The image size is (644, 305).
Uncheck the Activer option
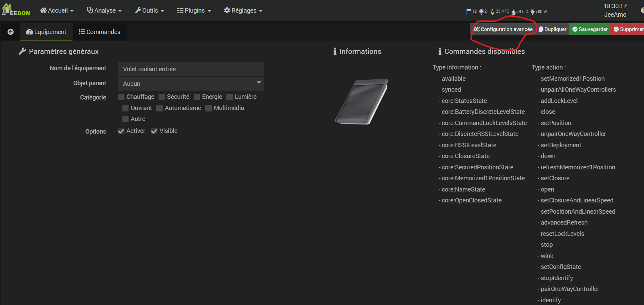[x=121, y=131]
